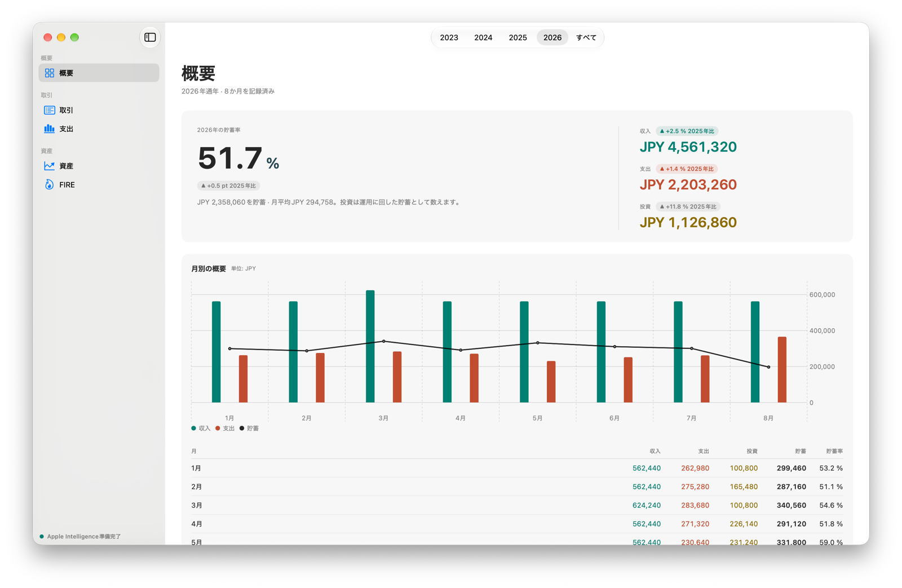The image size is (902, 588).
Task: Click the 支出 column header in table
Action: coord(704,451)
